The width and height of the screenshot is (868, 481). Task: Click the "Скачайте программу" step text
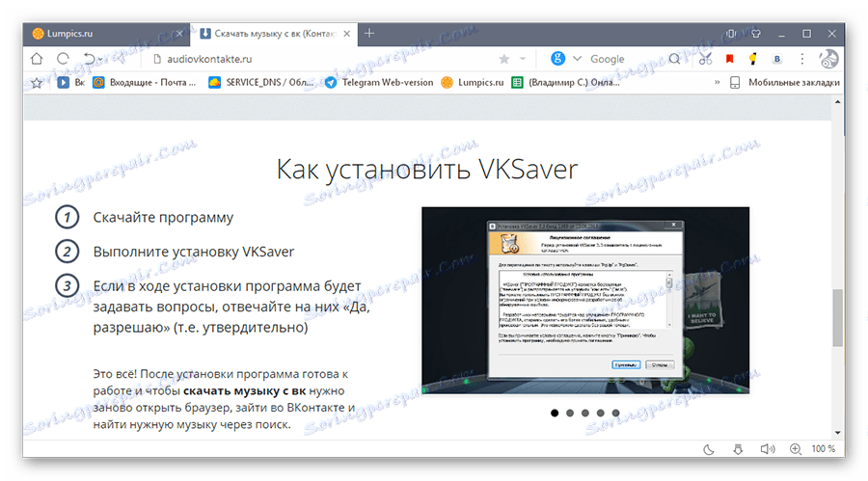[163, 218]
